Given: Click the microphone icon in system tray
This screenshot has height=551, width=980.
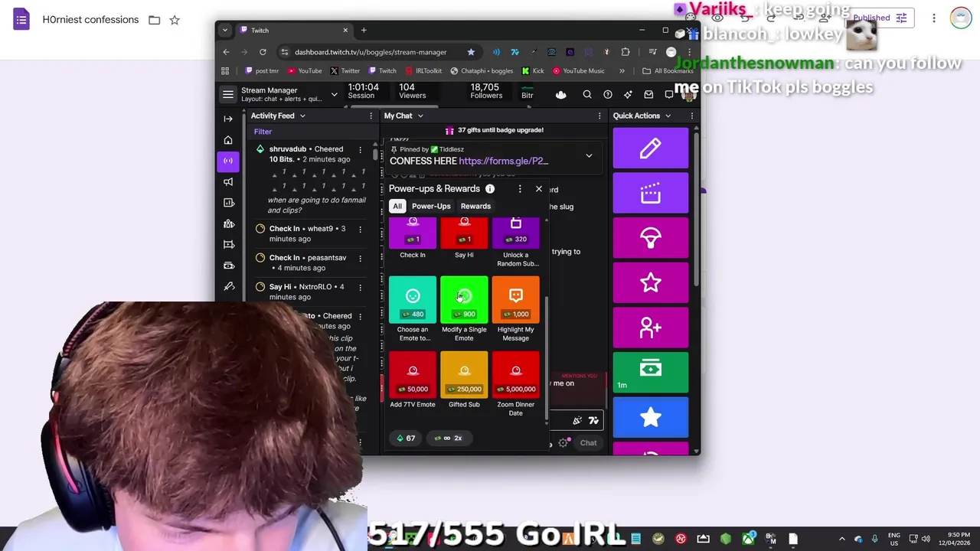Looking at the screenshot, I should pos(874,539).
